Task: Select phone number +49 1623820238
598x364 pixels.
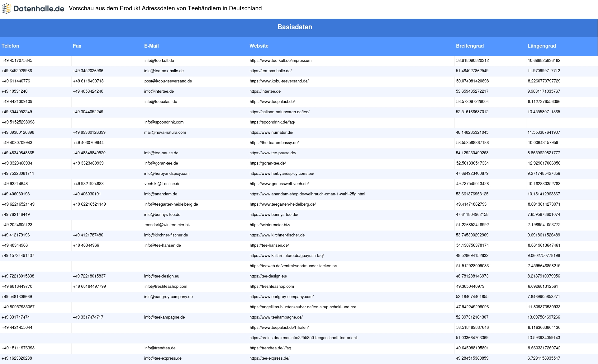Action: (17, 358)
